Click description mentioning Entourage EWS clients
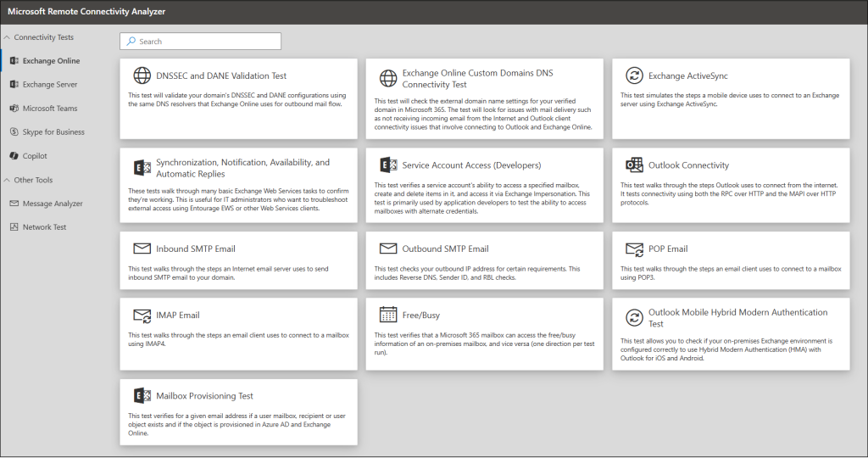 coord(238,199)
